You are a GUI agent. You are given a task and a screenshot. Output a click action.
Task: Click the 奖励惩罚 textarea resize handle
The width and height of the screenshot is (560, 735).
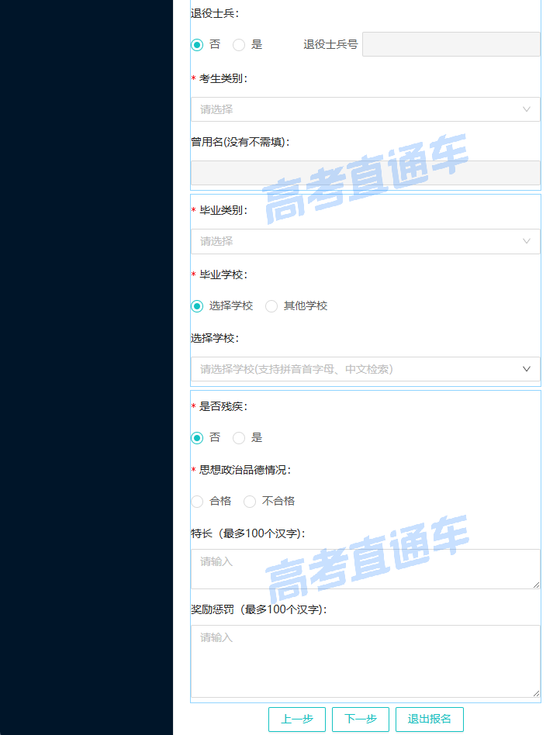pyautogui.click(x=537, y=693)
